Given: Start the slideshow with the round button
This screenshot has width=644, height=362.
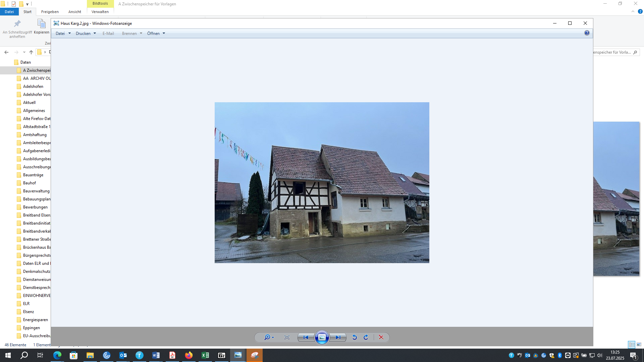Looking at the screenshot, I should tap(322, 338).
